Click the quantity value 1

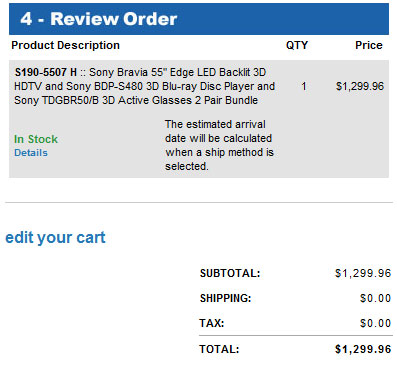pos(304,86)
